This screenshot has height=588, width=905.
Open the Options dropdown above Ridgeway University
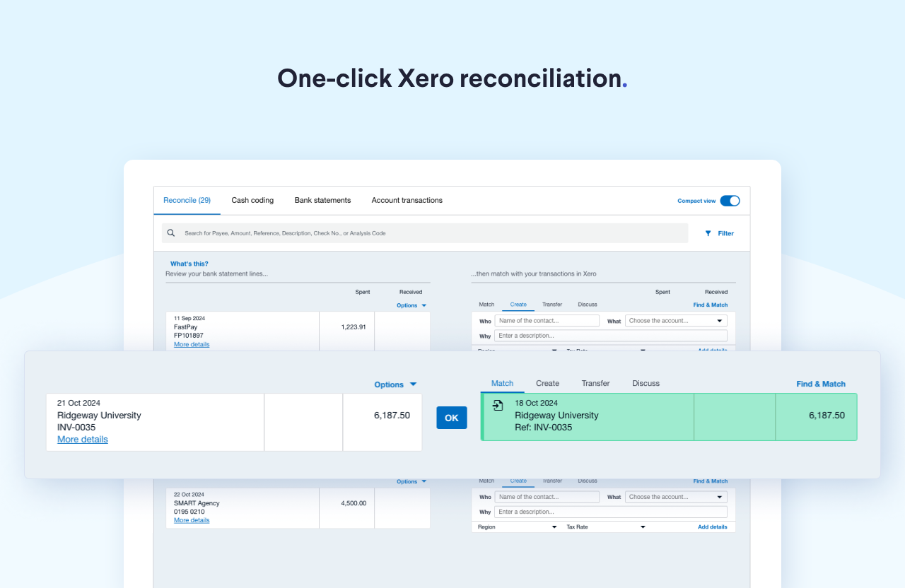tap(395, 384)
